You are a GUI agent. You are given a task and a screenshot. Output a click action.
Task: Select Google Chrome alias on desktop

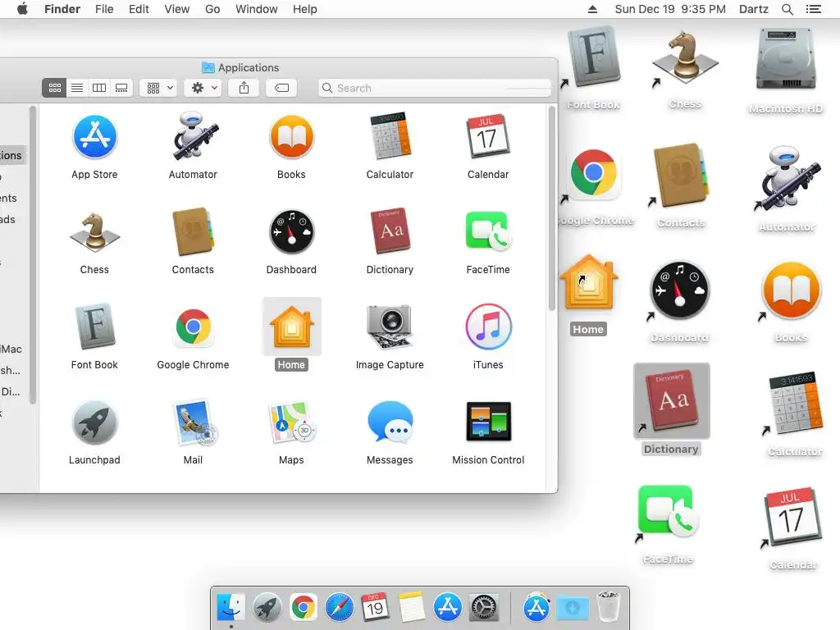(x=594, y=174)
